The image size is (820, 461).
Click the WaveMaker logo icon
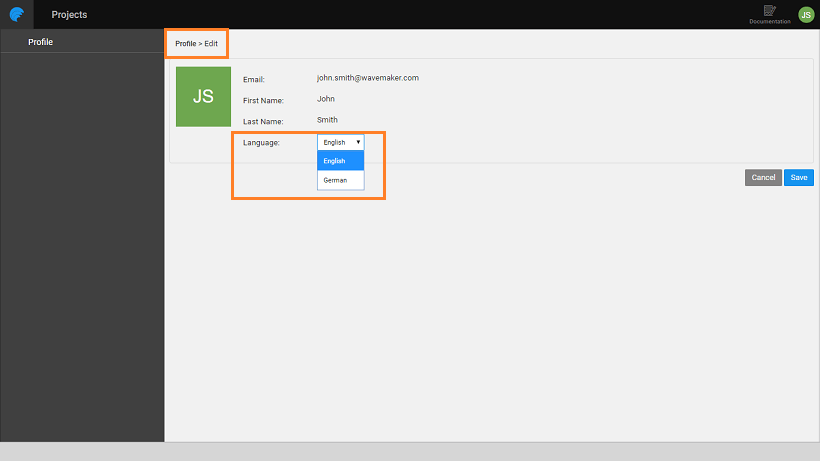coord(16,15)
